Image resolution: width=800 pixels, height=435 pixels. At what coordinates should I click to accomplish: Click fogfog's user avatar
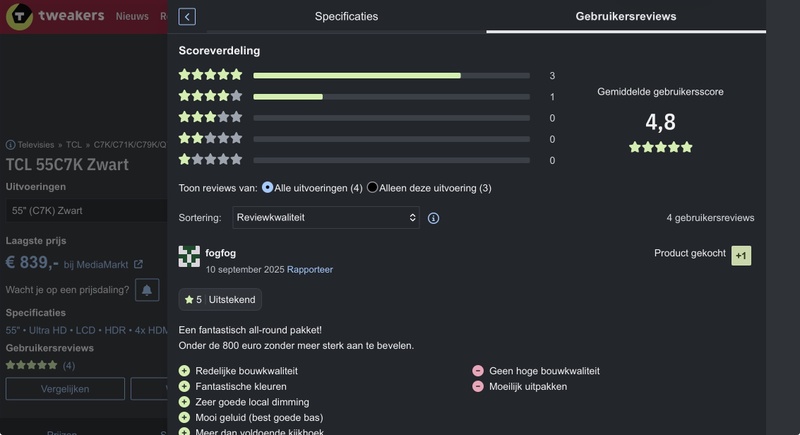pos(189,257)
